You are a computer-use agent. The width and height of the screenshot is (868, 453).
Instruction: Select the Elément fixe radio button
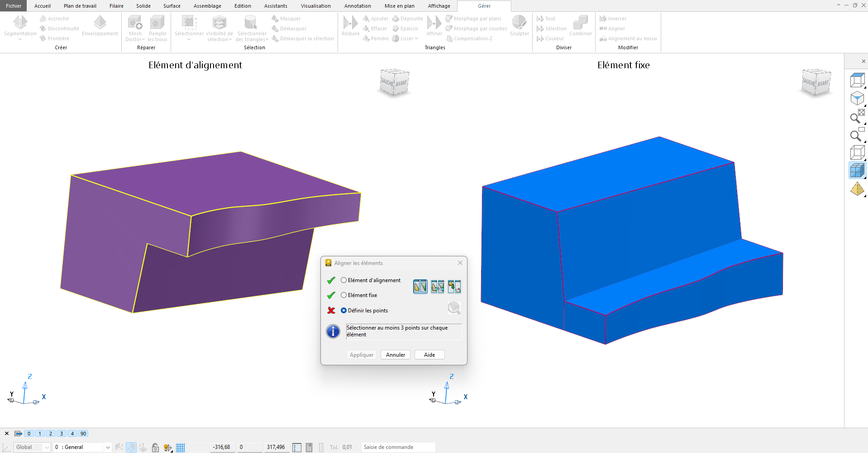(x=343, y=295)
